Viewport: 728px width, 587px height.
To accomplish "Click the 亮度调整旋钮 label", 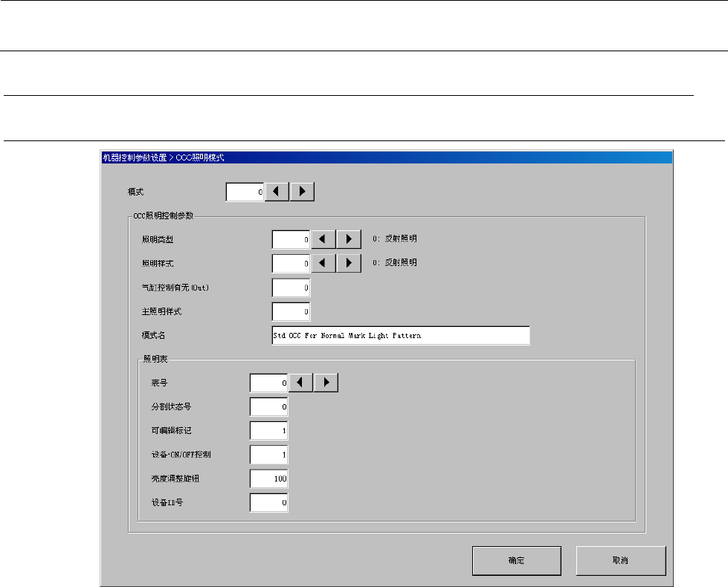I will 175,479.
